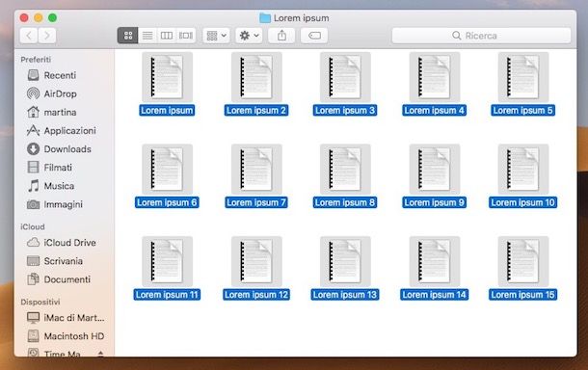Click the 'Lorem ipsum 13' file name label

point(345,295)
